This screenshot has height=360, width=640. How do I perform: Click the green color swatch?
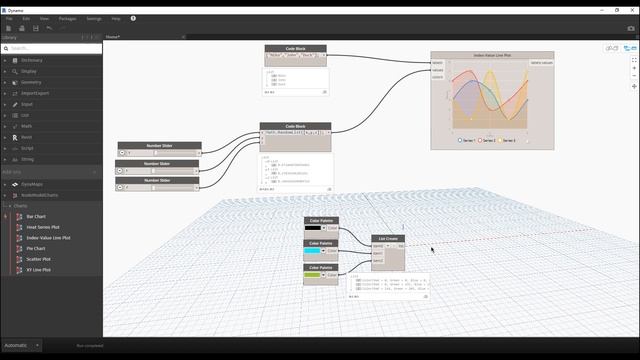coord(312,275)
